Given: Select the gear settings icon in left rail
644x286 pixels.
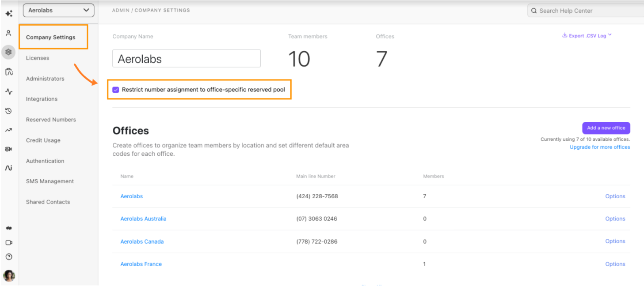Looking at the screenshot, I should pyautogui.click(x=8, y=52).
